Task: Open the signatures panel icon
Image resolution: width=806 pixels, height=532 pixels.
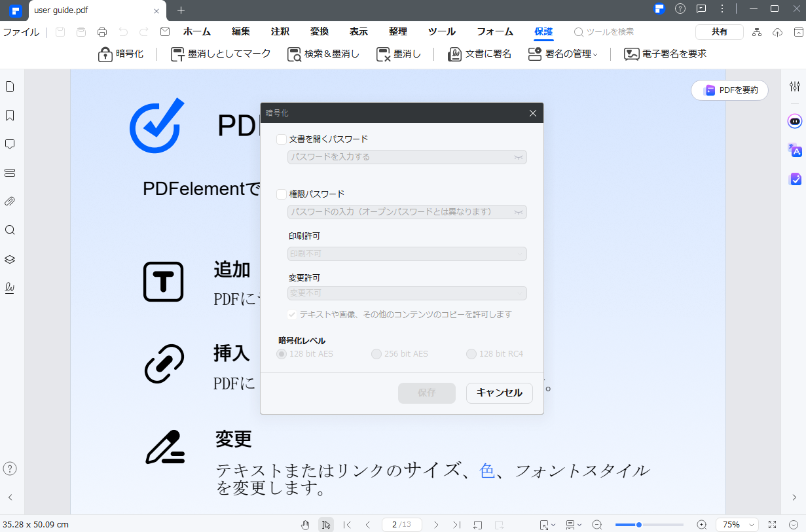Action: (x=10, y=288)
